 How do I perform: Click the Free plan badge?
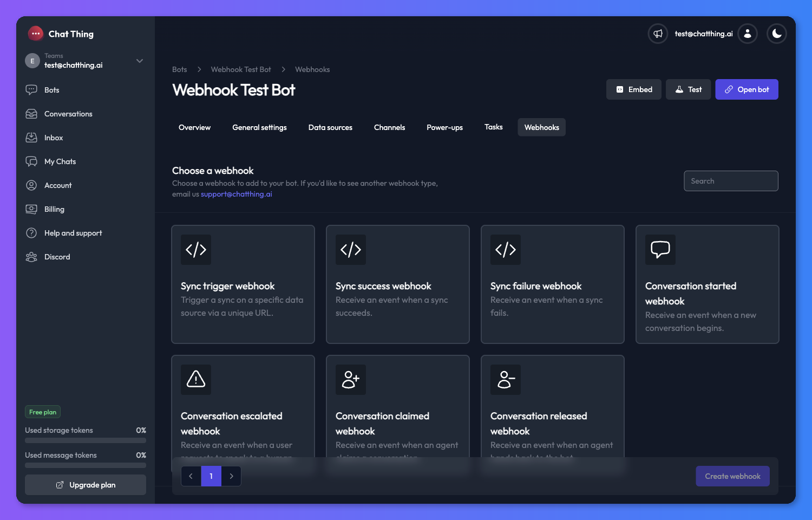(x=43, y=412)
